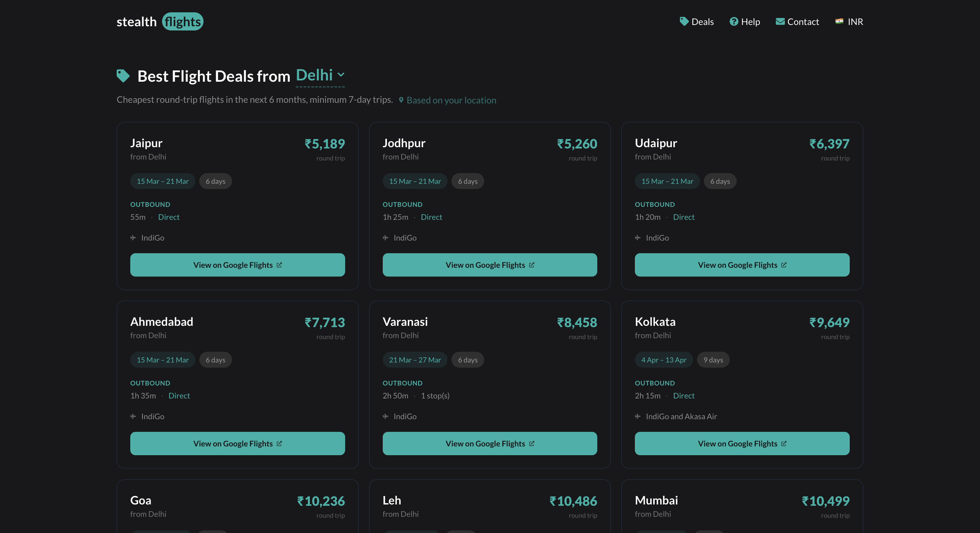The image size is (980, 533).
Task: Click the India flag currency icon
Action: pyautogui.click(x=839, y=21)
